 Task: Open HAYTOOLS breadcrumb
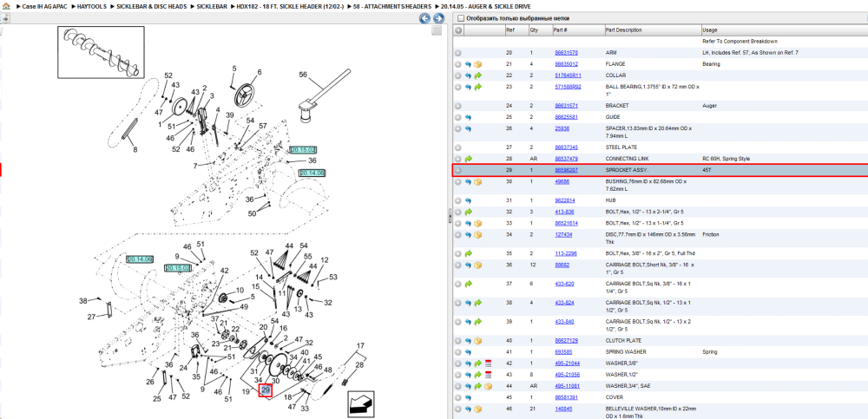coord(90,7)
